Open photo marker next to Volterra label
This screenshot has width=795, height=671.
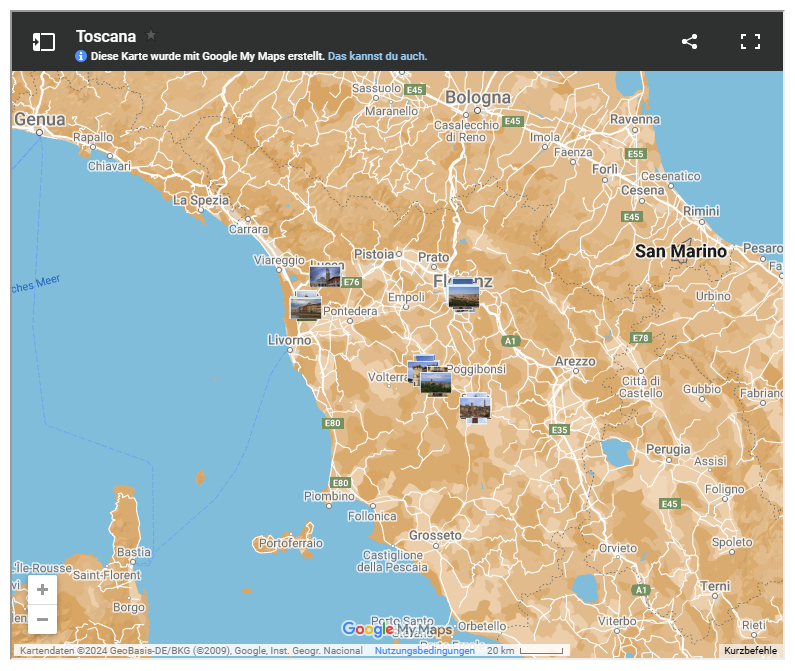coord(422,369)
